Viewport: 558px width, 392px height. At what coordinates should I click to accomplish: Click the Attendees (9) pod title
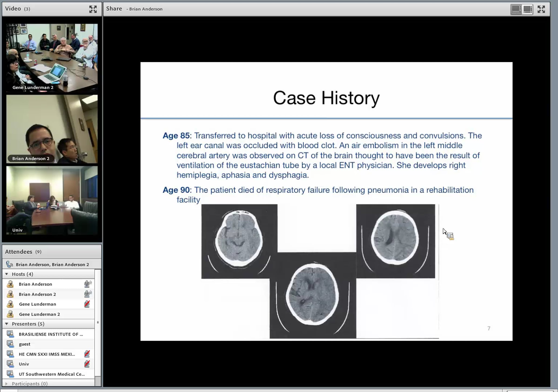(23, 252)
